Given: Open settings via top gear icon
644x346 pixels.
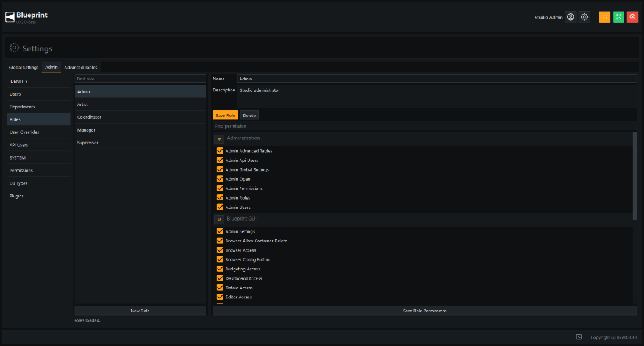Looking at the screenshot, I should 584,17.
